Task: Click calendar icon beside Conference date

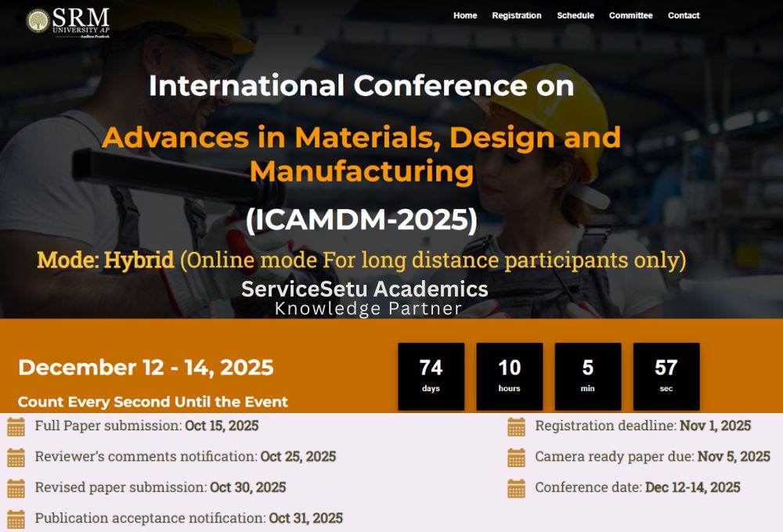Action: (516, 488)
